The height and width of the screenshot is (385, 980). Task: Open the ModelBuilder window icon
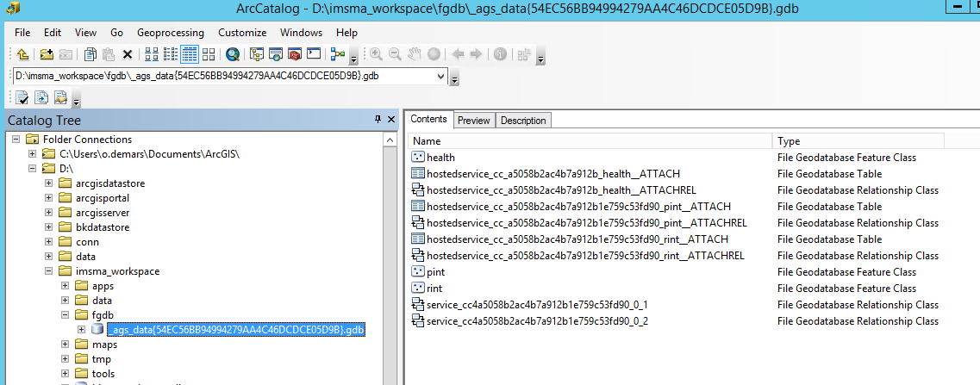pyautogui.click(x=338, y=54)
